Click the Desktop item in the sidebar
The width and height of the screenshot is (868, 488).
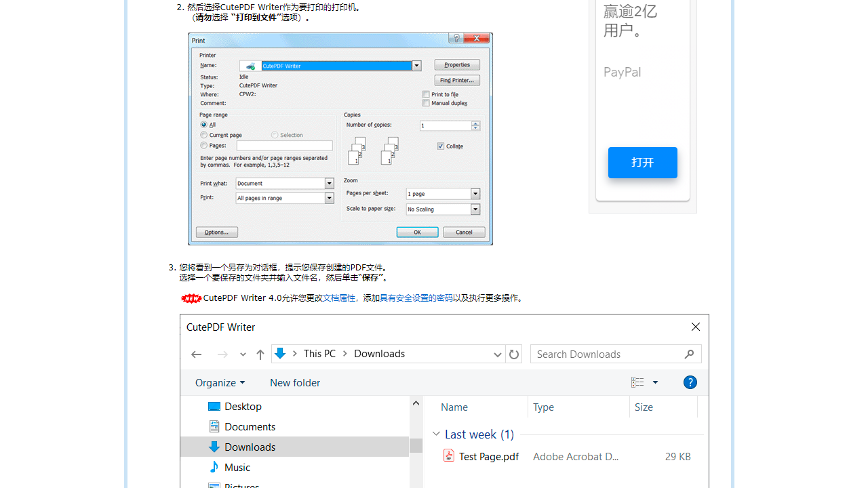[x=243, y=406]
